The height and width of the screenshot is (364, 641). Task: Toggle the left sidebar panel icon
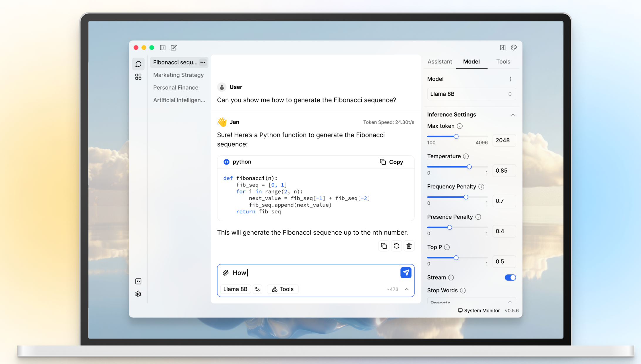[163, 48]
